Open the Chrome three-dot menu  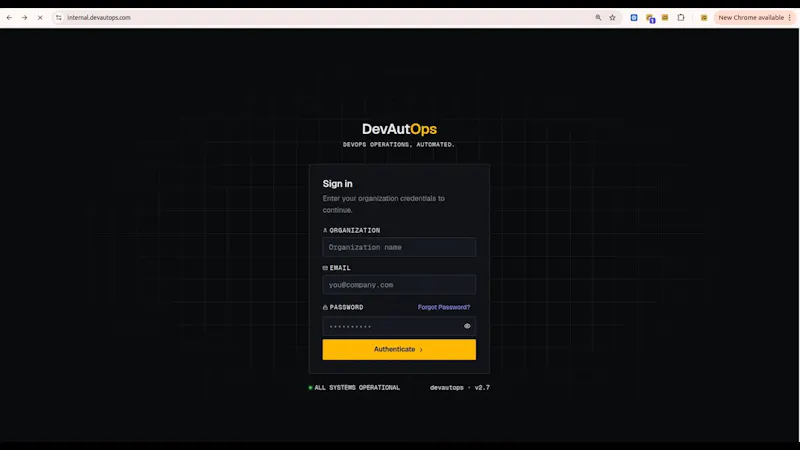(x=790, y=17)
